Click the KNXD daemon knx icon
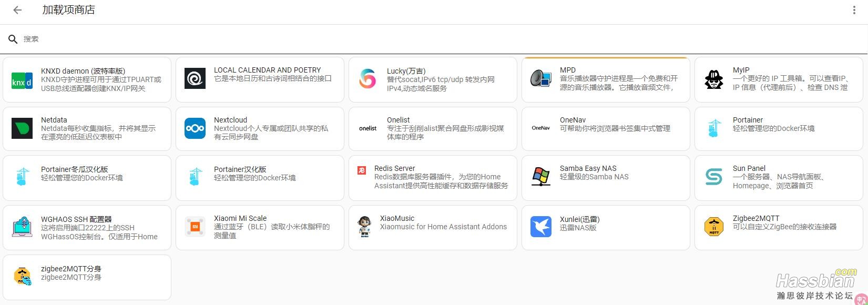 coord(22,80)
